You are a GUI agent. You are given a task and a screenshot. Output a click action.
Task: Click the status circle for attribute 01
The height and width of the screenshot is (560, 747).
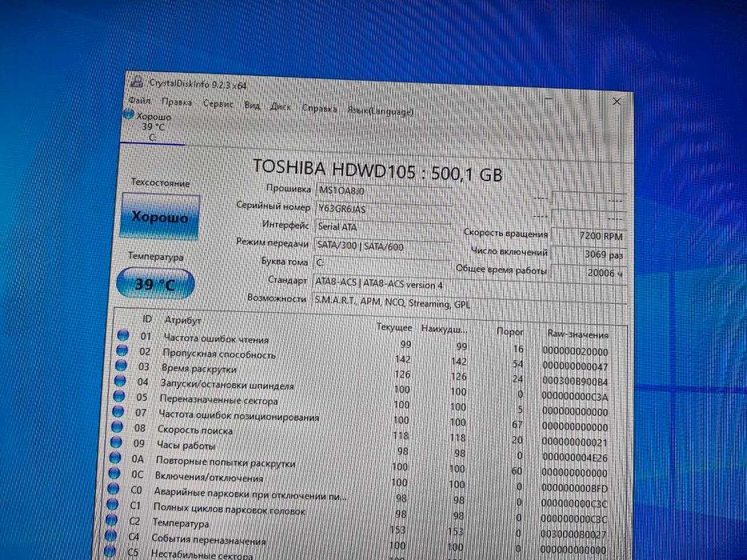pyautogui.click(x=123, y=334)
